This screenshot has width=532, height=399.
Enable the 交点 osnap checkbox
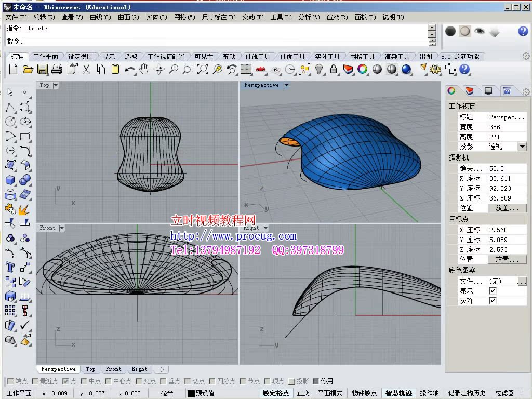tap(138, 381)
